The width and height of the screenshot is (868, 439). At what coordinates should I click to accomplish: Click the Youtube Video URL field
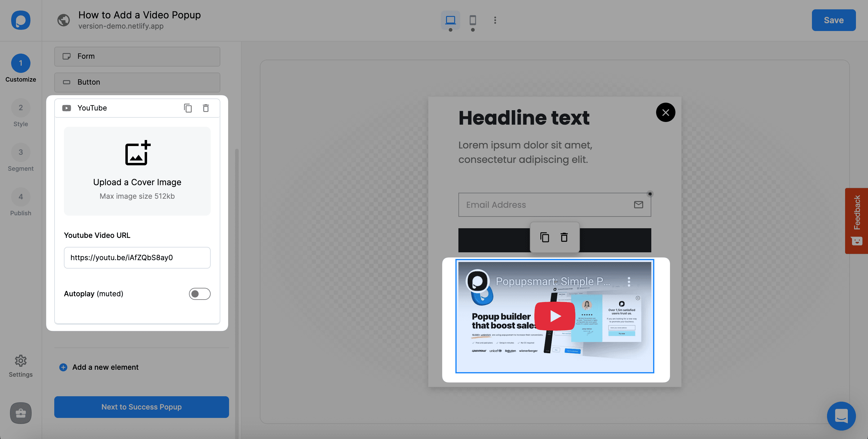point(137,257)
